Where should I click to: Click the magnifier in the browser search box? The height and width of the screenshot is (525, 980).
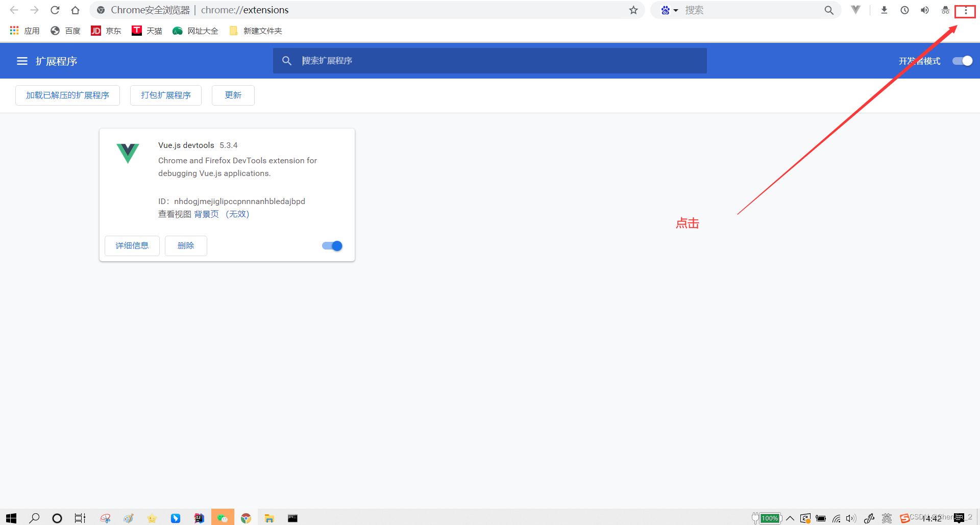pyautogui.click(x=829, y=10)
